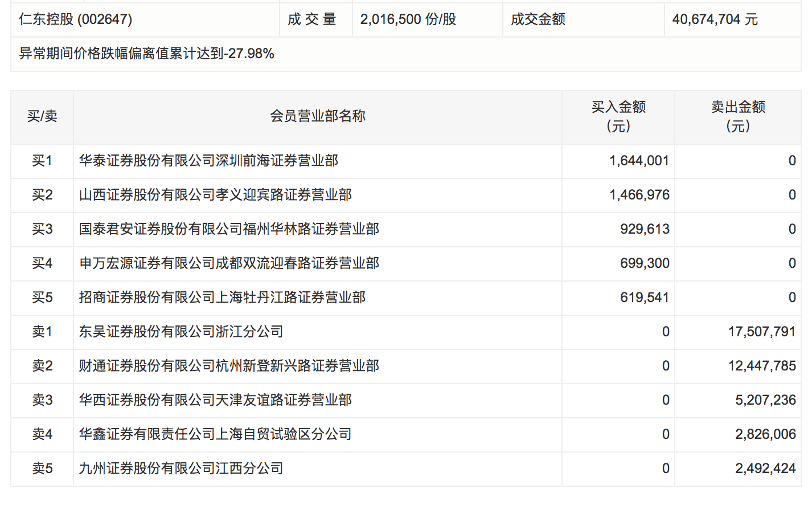Screen dimensions: 812x505
Task: Select the 卖2 row label
Action: click(42, 366)
